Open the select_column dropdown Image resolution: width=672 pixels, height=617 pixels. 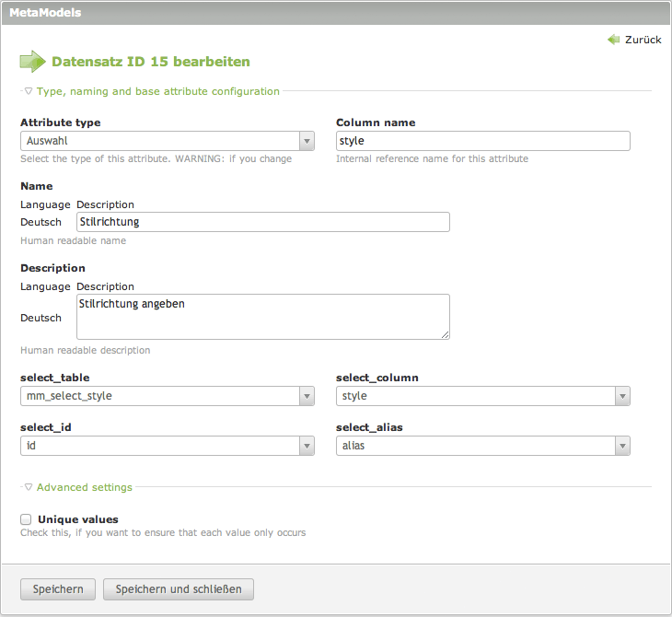[483, 396]
